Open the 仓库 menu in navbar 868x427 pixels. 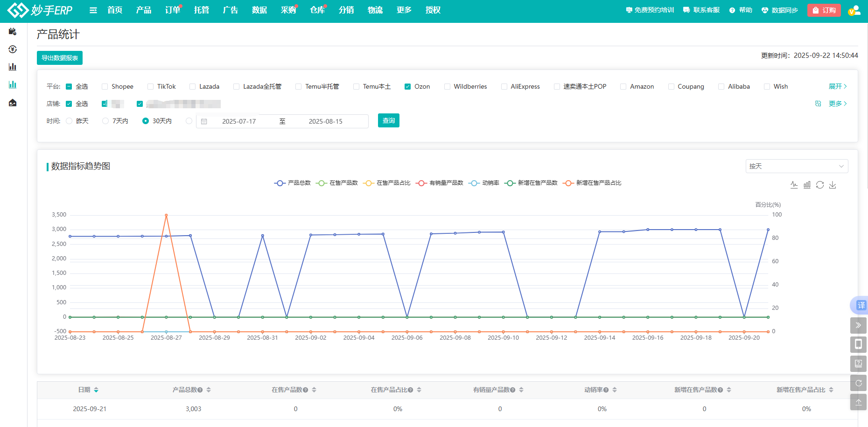pos(317,10)
